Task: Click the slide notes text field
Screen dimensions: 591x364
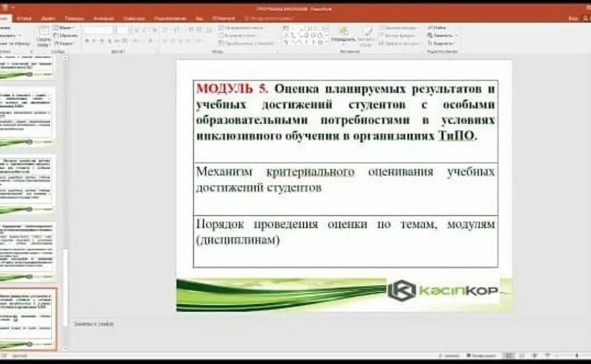Action: 289,324
